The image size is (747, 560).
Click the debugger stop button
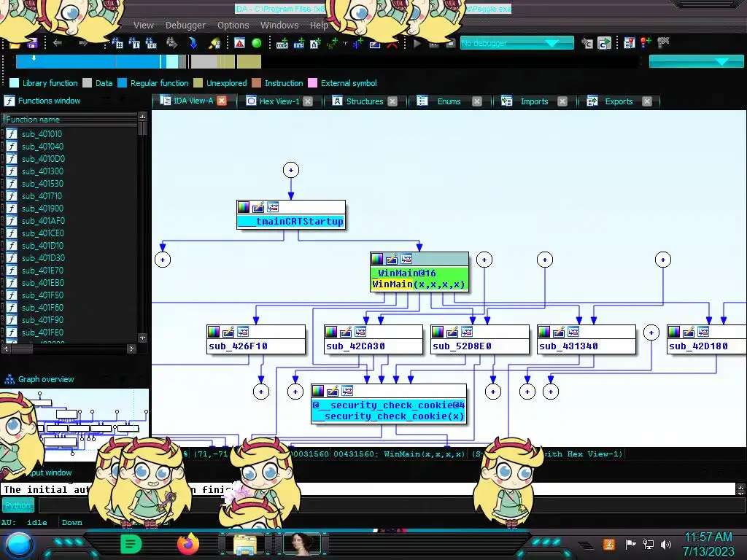coord(450,44)
